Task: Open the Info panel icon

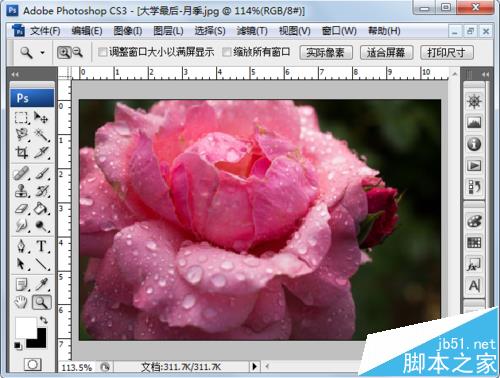Action: pyautogui.click(x=474, y=144)
